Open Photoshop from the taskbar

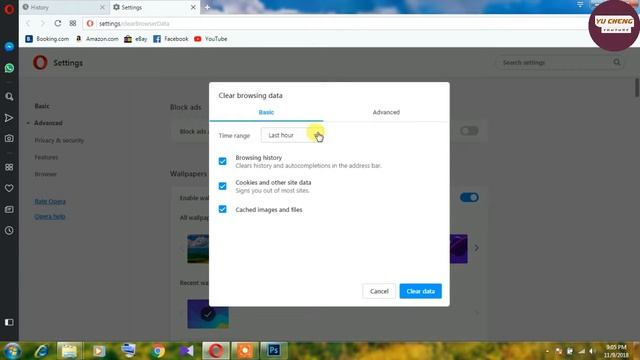(x=273, y=351)
